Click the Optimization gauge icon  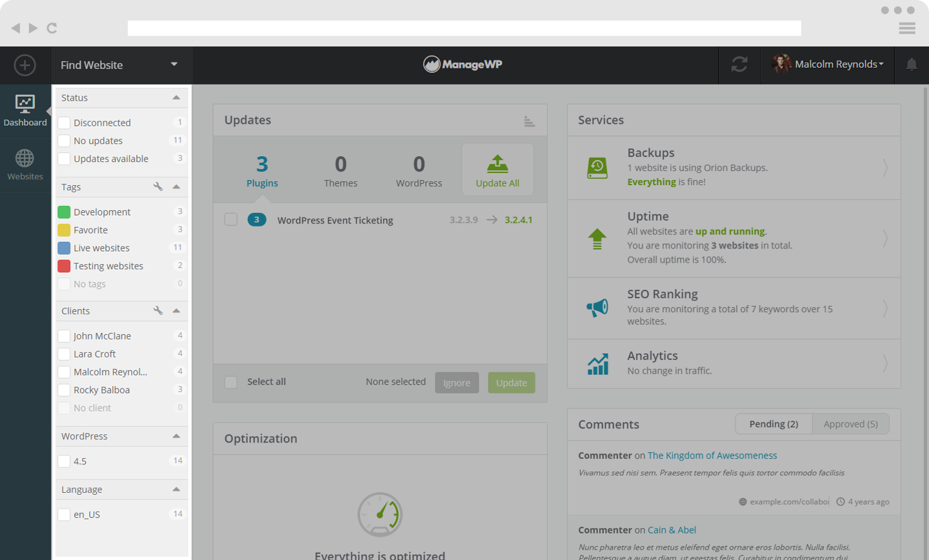tap(380, 514)
